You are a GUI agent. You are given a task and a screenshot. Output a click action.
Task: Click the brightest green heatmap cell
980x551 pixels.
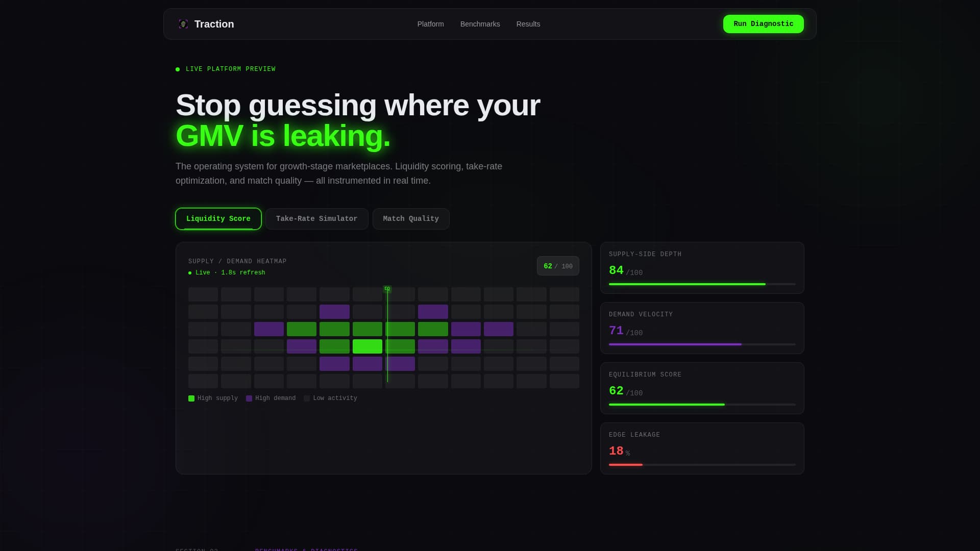tap(367, 346)
